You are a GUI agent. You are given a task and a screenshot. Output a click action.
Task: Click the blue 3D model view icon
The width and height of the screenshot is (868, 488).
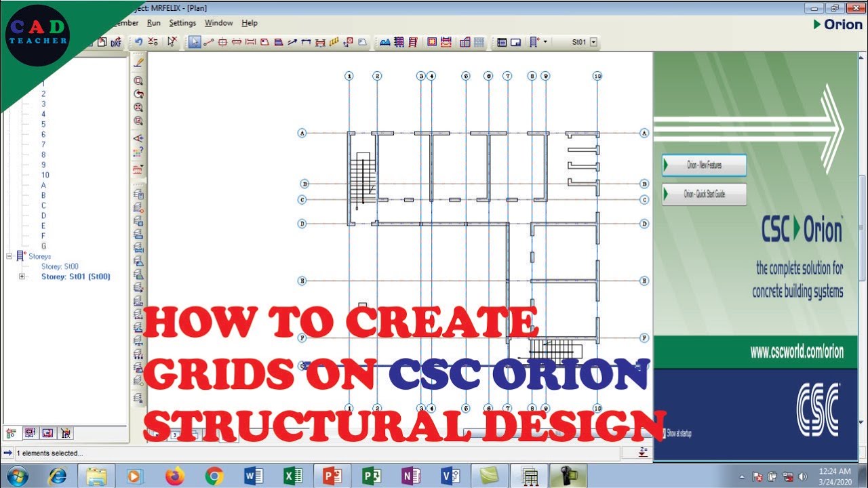click(386, 42)
